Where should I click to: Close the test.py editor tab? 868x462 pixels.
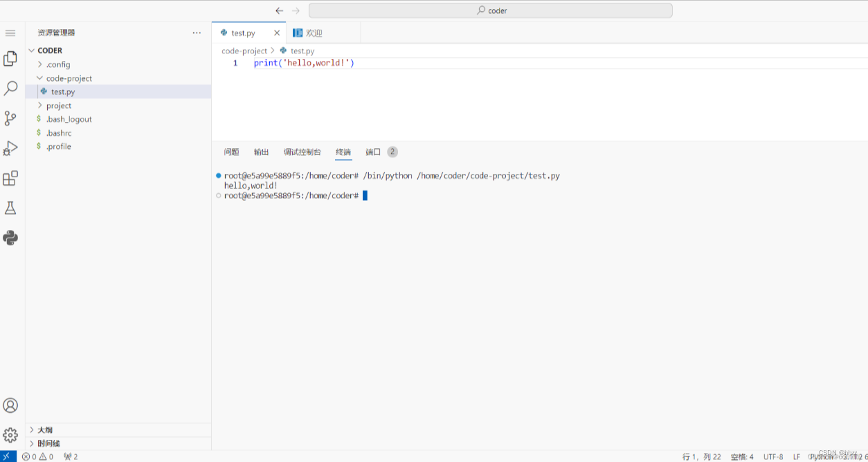(x=277, y=33)
